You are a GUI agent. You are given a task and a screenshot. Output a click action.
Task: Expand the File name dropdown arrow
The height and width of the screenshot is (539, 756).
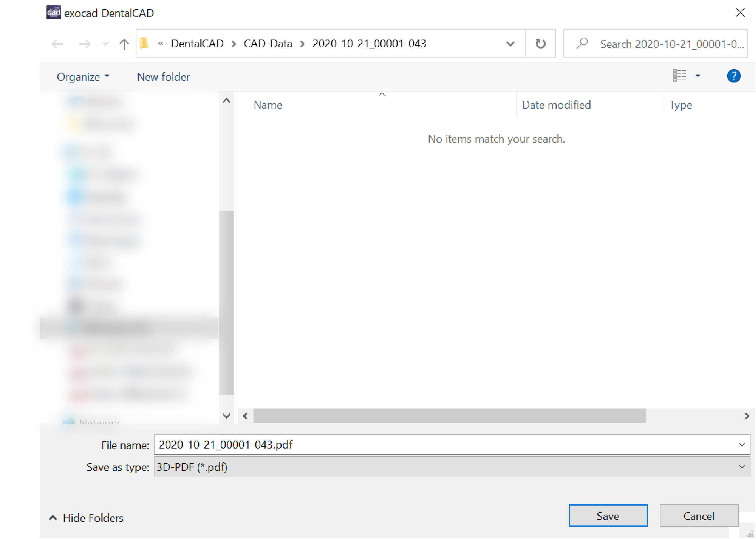pyautogui.click(x=742, y=445)
